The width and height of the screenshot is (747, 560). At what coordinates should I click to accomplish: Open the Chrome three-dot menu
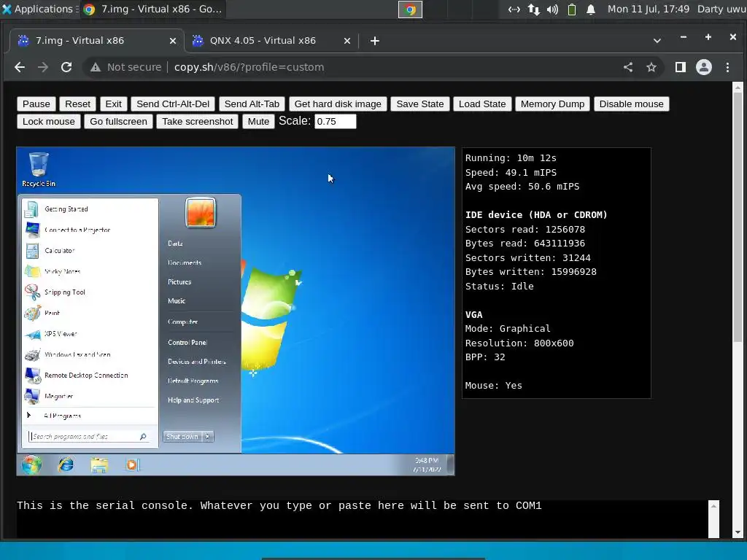point(727,67)
